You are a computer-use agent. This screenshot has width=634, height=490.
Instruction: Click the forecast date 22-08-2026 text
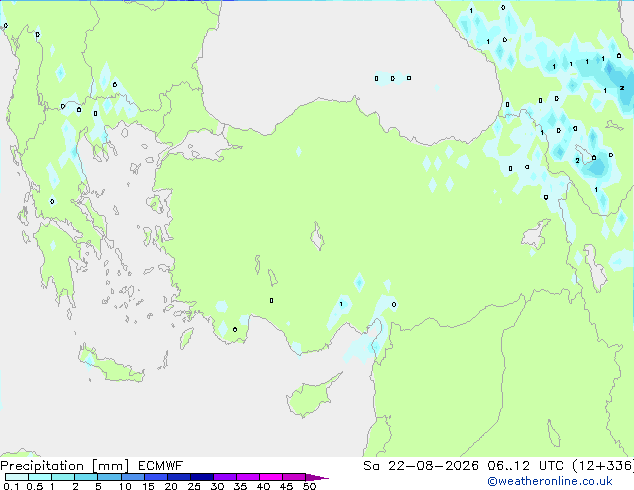click(433, 466)
